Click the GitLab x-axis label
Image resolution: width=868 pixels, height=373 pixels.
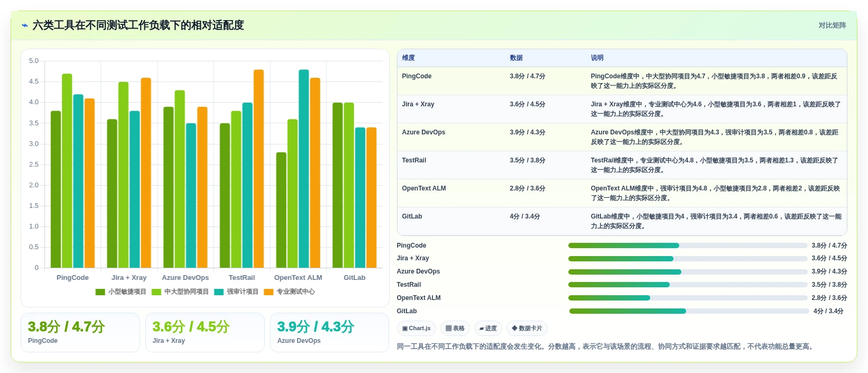point(354,278)
